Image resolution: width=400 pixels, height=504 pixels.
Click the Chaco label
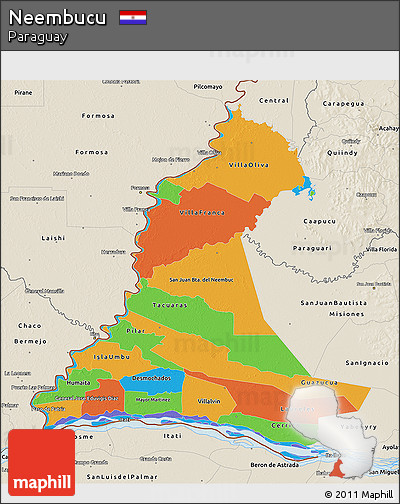coord(30,326)
